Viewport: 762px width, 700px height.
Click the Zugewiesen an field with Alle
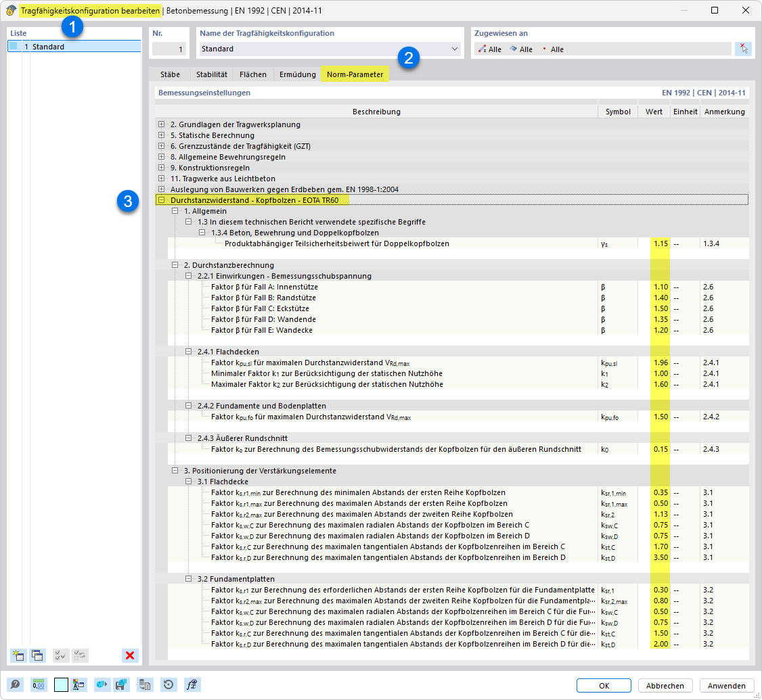point(602,49)
